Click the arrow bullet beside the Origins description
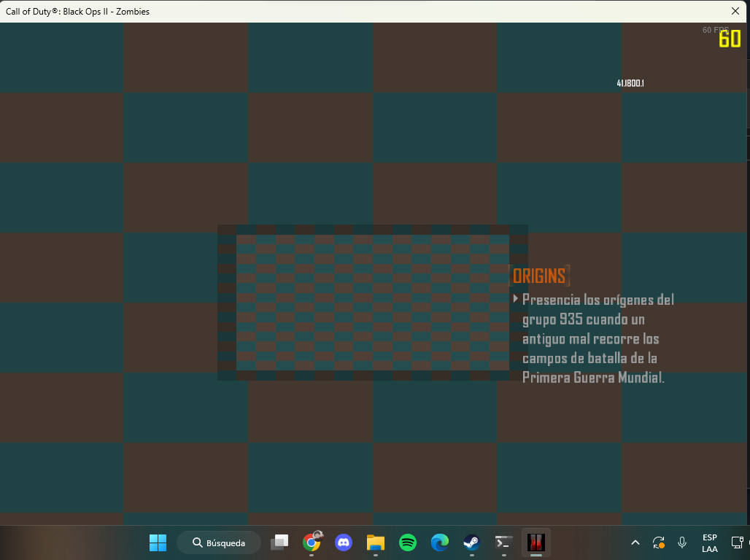Image resolution: width=750 pixels, height=560 pixels. [x=516, y=299]
